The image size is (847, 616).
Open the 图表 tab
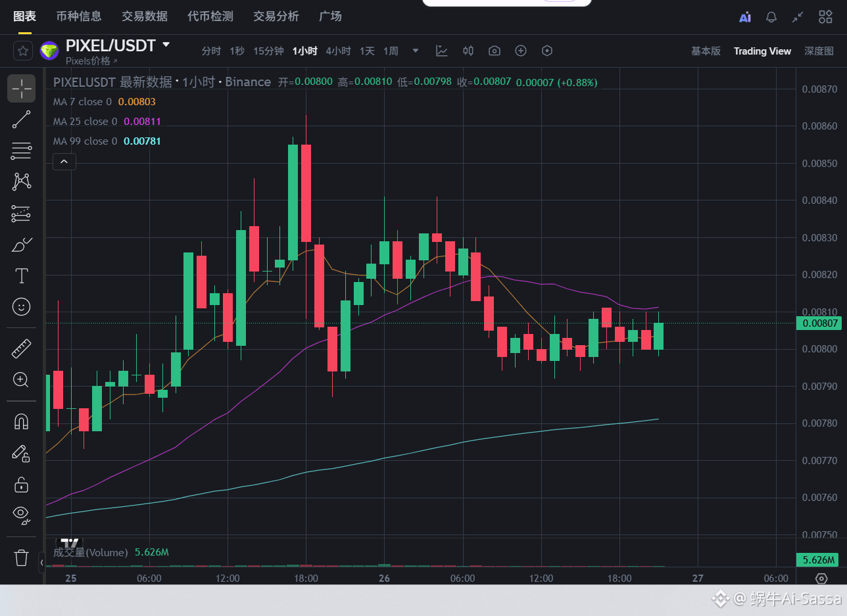click(25, 16)
